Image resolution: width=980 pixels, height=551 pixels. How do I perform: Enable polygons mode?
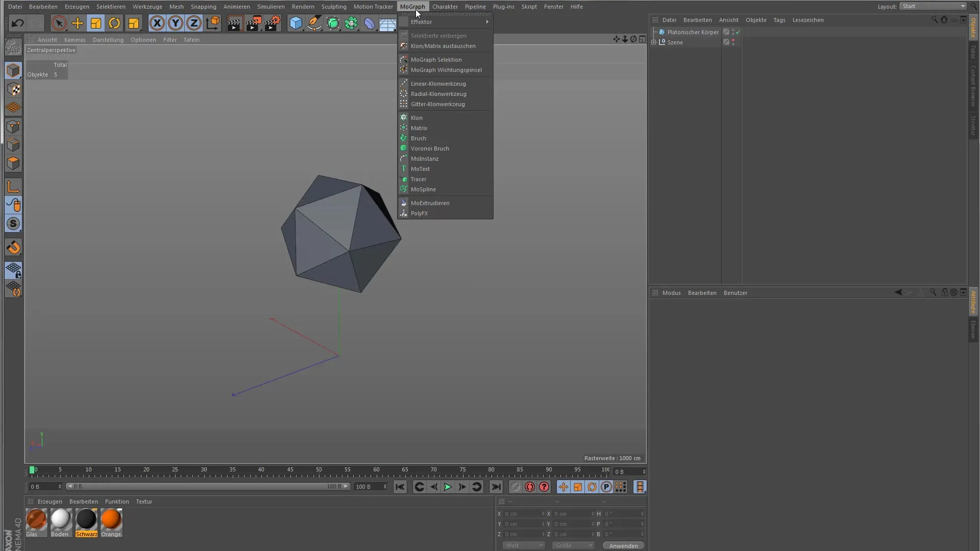13,163
